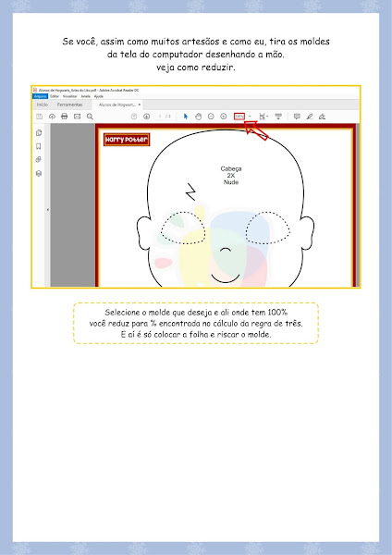
Task: Click the add comment icon
Action: pos(297,117)
